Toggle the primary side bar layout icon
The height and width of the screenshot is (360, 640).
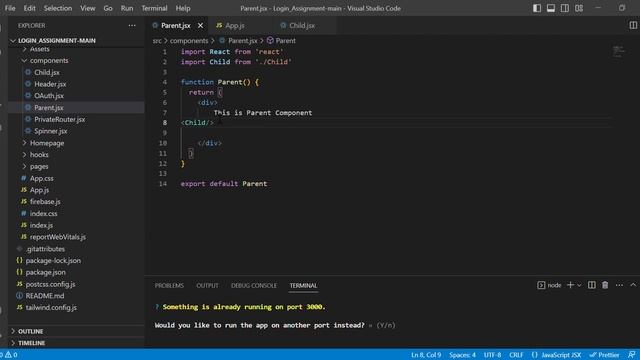[x=537, y=8]
